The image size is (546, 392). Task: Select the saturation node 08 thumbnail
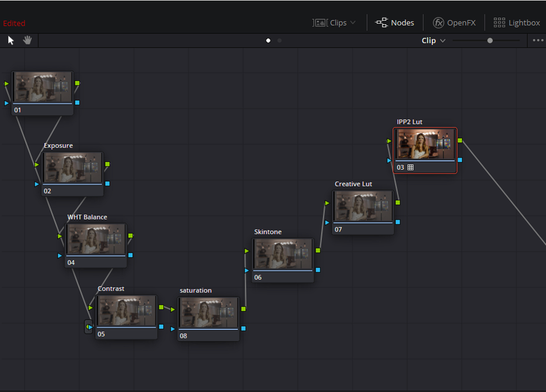click(x=209, y=313)
